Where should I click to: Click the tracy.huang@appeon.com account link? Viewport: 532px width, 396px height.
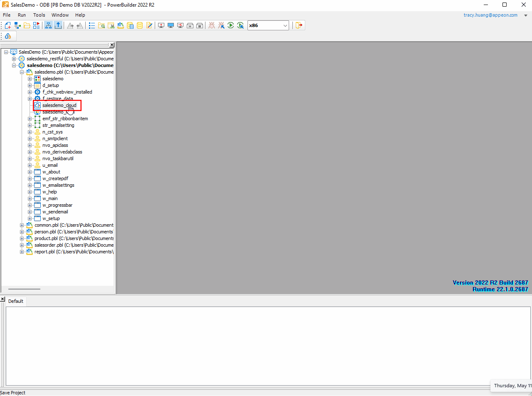coord(490,15)
